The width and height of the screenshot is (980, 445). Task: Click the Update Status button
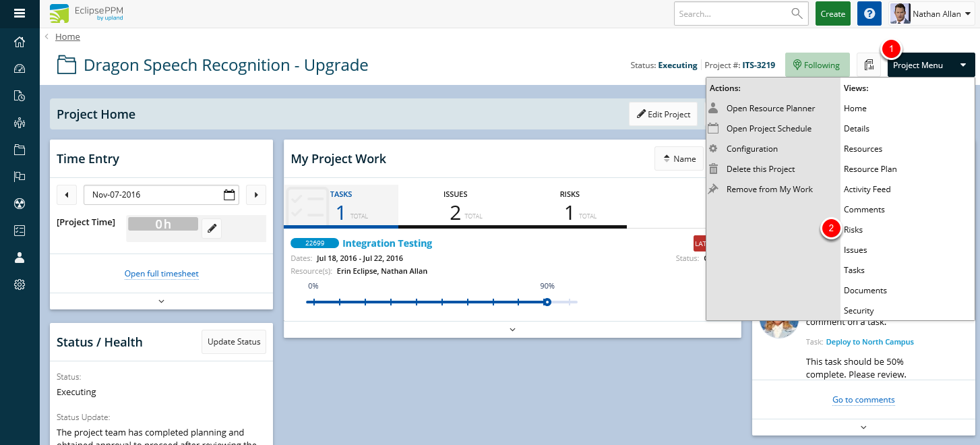tap(234, 342)
